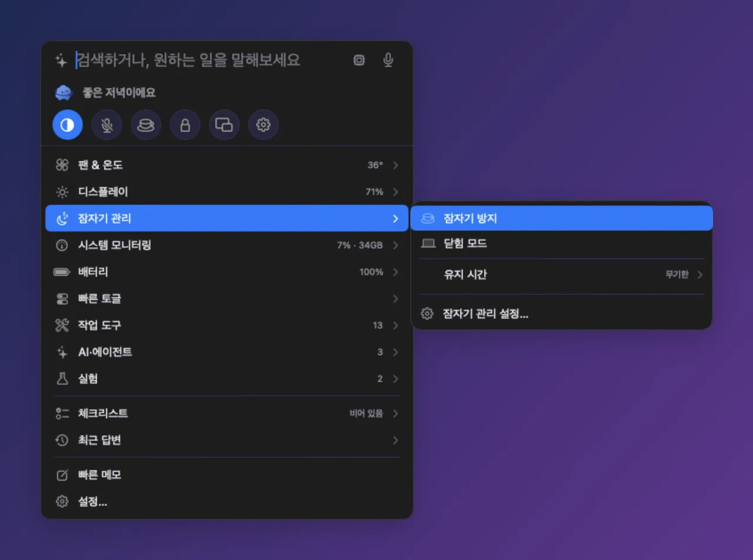Click the sparkle AI icon in search bar

pyautogui.click(x=61, y=60)
